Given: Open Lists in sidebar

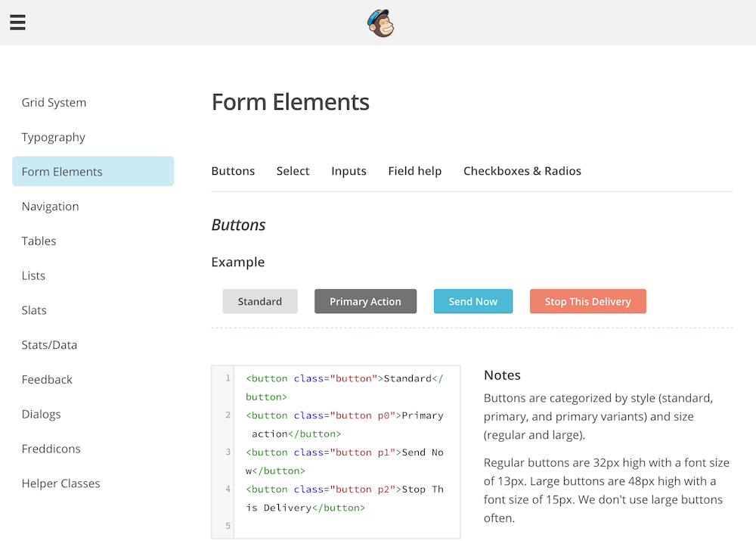Looking at the screenshot, I should 33,276.
